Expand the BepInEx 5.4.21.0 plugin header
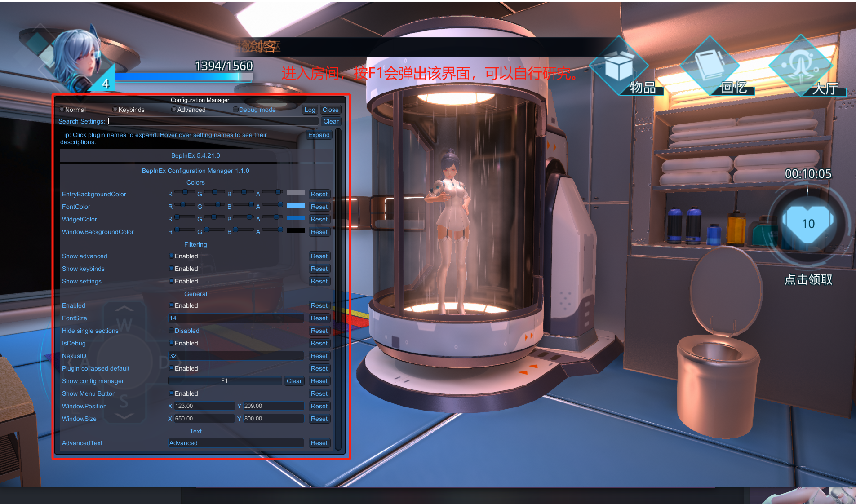This screenshot has height=504, width=856. (x=195, y=155)
